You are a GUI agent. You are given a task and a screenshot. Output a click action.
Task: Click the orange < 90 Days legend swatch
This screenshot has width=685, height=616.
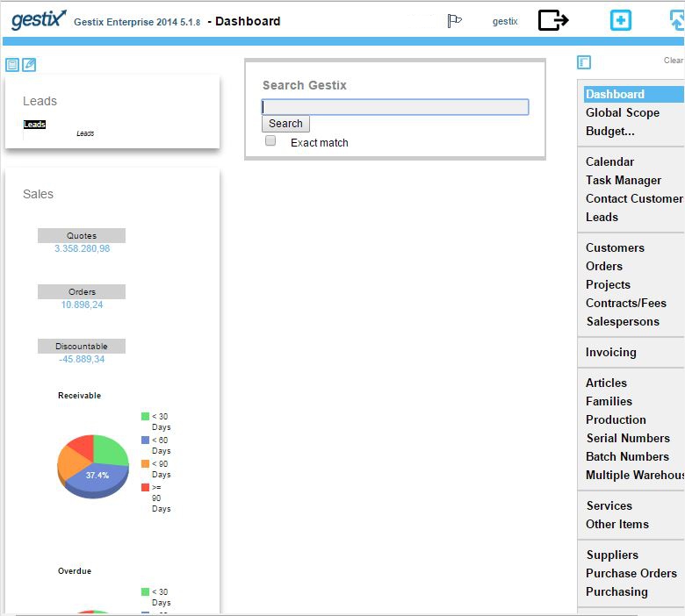point(145,463)
